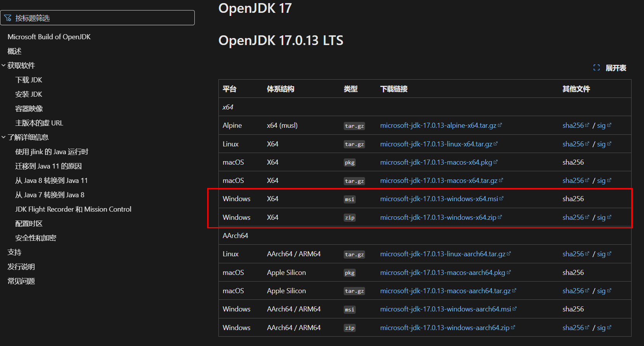Click the OpenJDK 17.0.13 LTS heading
Image resolution: width=644 pixels, height=346 pixels.
pyautogui.click(x=281, y=40)
